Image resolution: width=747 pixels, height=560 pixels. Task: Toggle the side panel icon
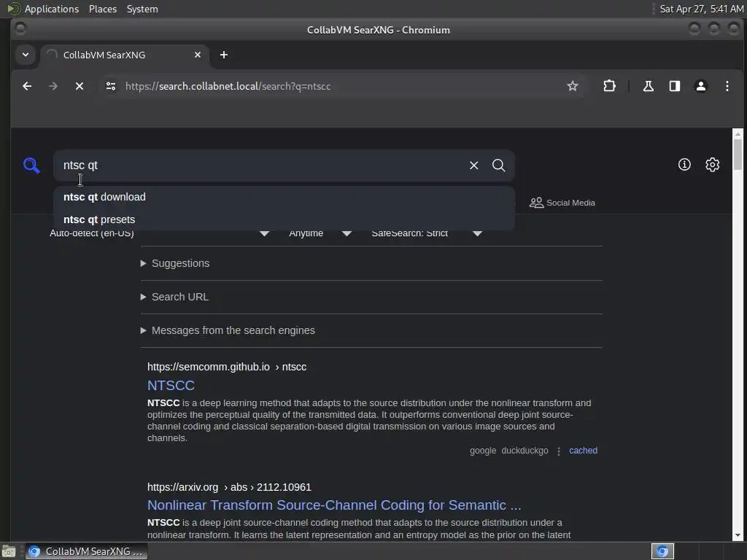click(674, 86)
